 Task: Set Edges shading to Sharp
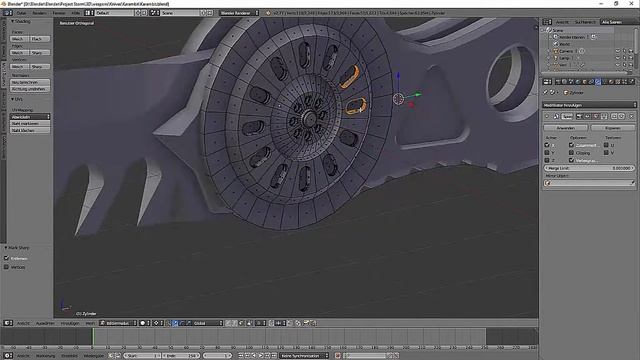click(x=40, y=53)
